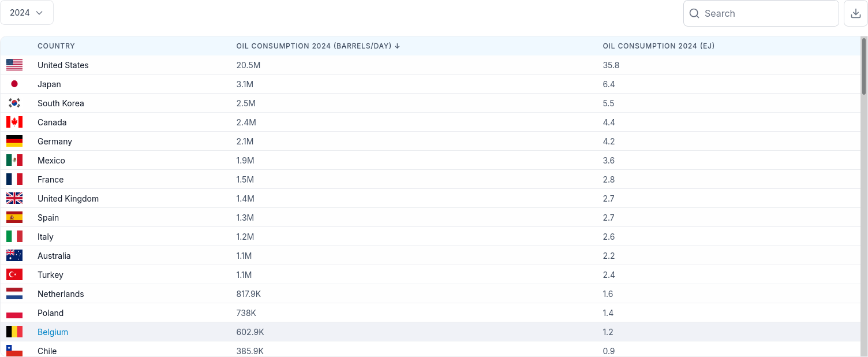Click the United States flag icon

pos(14,65)
